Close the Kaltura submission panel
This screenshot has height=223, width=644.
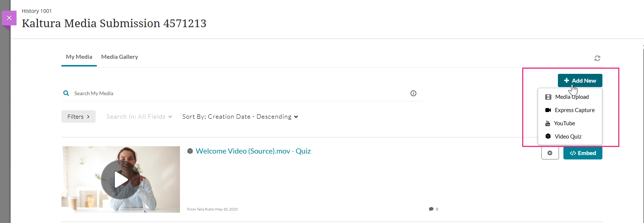click(9, 18)
